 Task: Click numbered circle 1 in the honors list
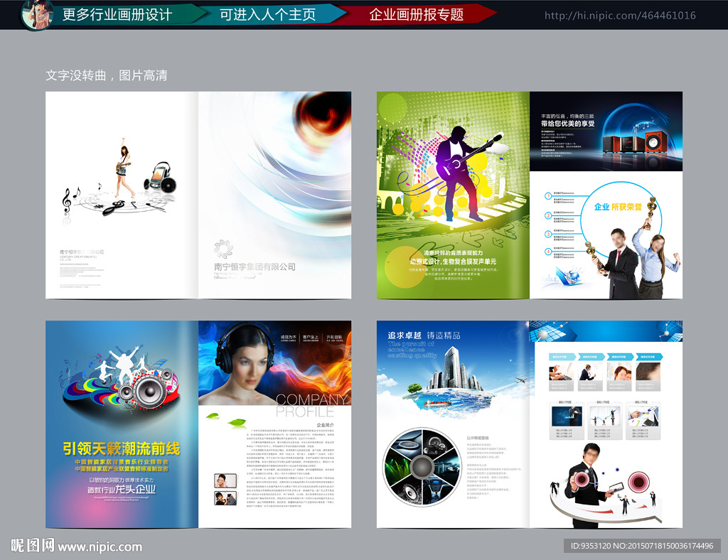[x=548, y=196]
